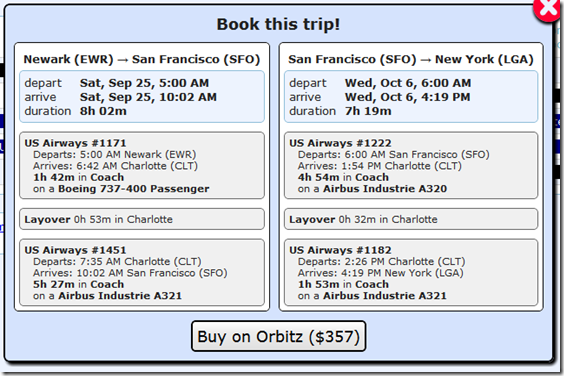Click the Airbus Industrie A320 aircraft text
This screenshot has width=564, height=376.
point(385,189)
